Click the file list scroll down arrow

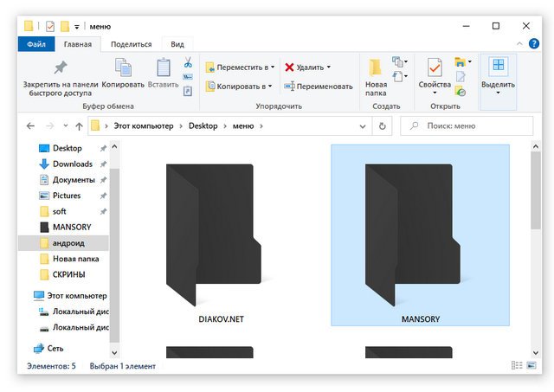tap(536, 352)
